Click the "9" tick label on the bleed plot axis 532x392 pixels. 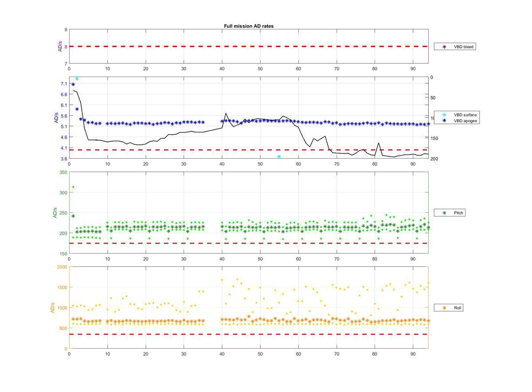(66, 30)
